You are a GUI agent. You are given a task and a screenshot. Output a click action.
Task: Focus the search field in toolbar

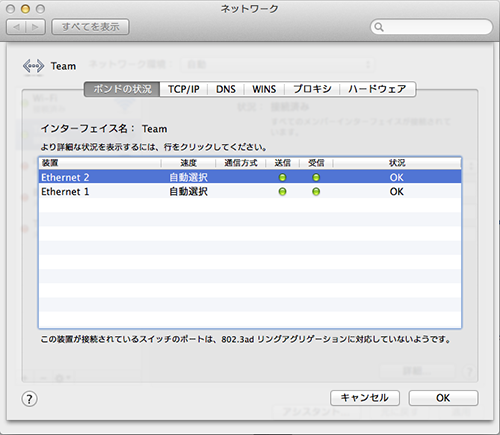tap(431, 27)
